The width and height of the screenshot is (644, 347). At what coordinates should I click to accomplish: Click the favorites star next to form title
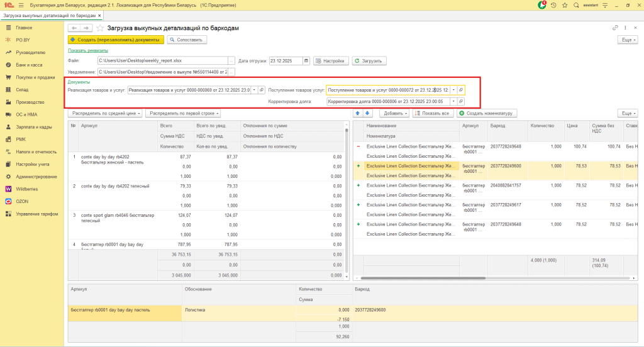[x=100, y=28]
